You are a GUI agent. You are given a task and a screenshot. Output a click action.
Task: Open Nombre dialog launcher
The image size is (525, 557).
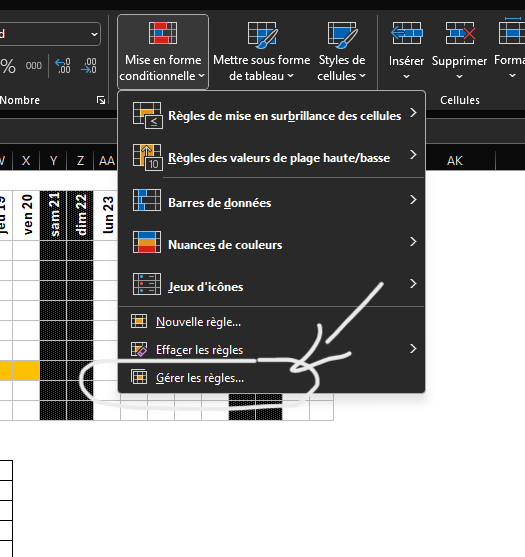101,100
